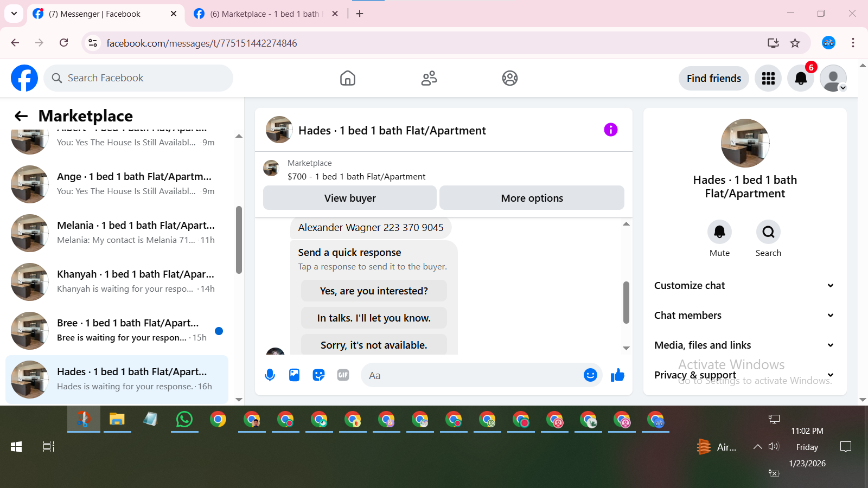Open the Windows Start menu
The width and height of the screenshot is (868, 488).
coord(16,447)
